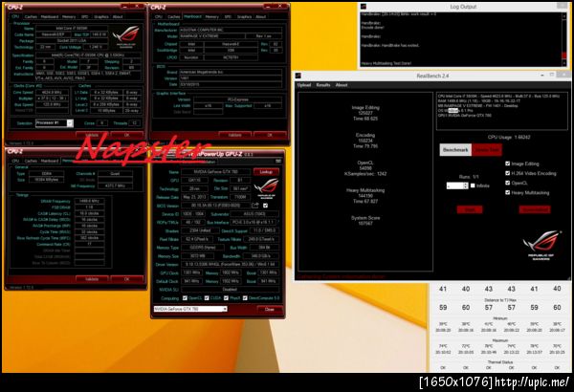Click OK in the CPU-Z CPU window
This screenshot has width=574, height=392.
(x=126, y=135)
